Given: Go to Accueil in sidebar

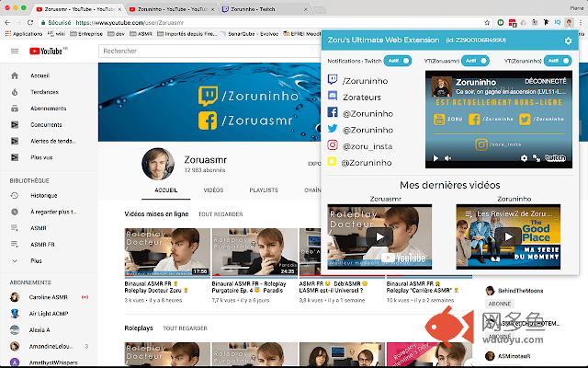Looking at the screenshot, I should point(40,75).
